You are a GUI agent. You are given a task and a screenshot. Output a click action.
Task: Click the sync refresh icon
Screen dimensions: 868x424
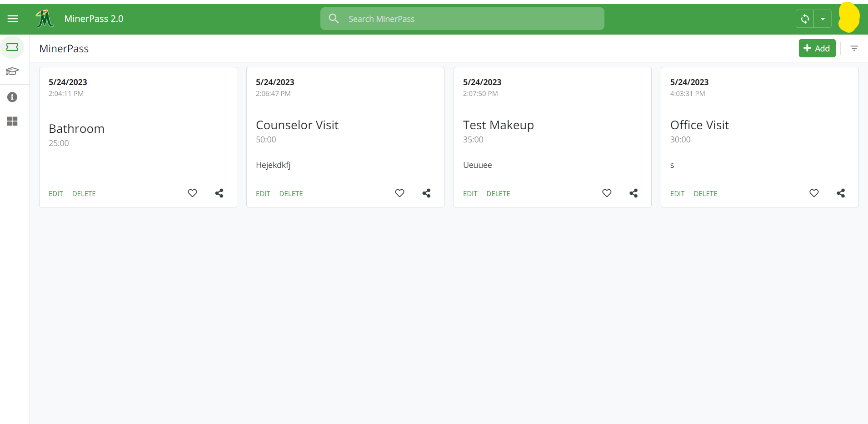click(x=805, y=19)
